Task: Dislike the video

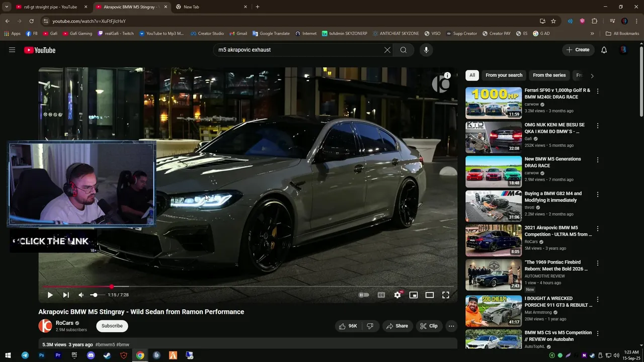Action: [x=370, y=326]
